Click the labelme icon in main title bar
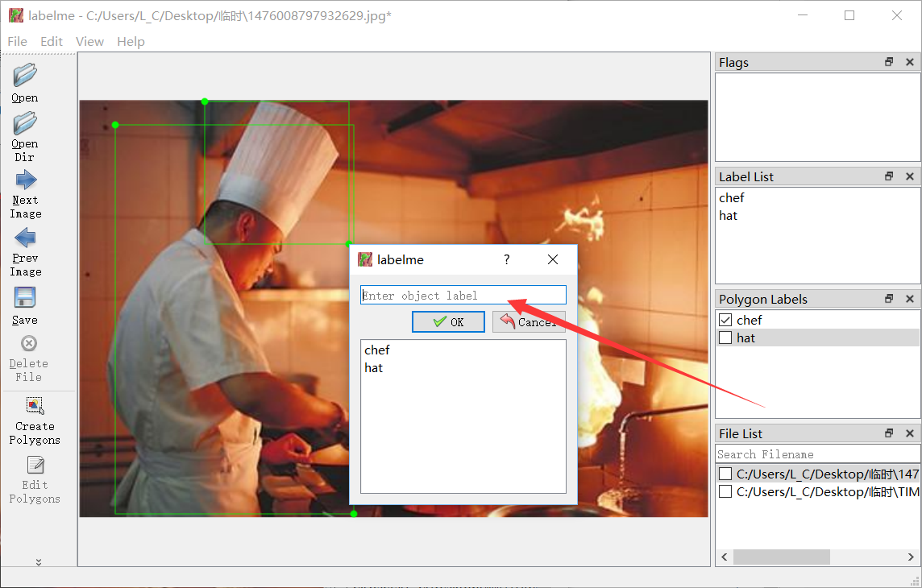The height and width of the screenshot is (588, 922). 16,15
